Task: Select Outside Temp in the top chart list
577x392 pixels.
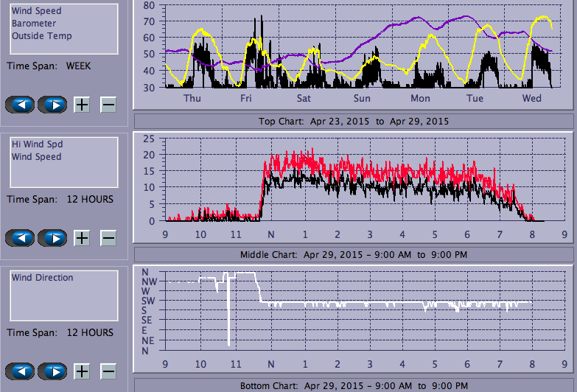Action: click(x=41, y=36)
